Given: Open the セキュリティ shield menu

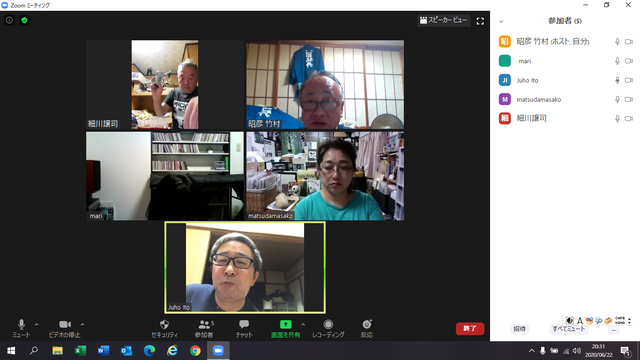Looking at the screenshot, I should click(164, 329).
